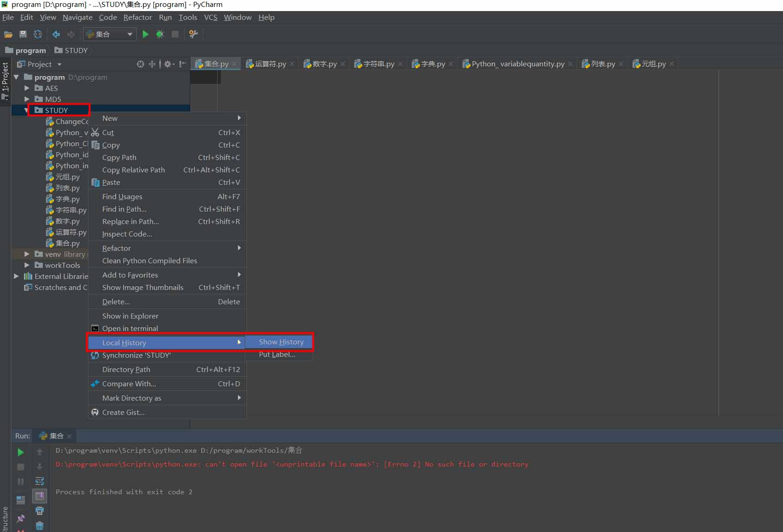The image size is (783, 532).
Task: Toggle soft-wrap in the Run console
Action: tap(40, 481)
